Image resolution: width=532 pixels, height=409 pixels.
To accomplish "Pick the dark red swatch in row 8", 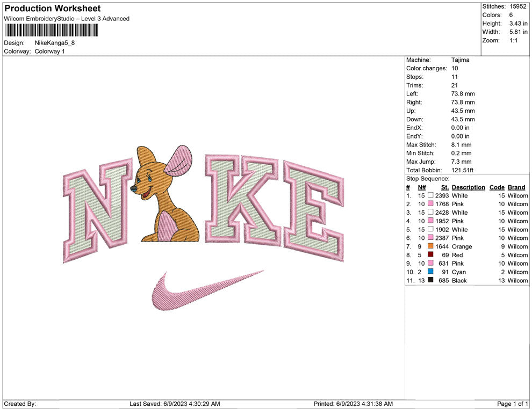I will (430, 254).
